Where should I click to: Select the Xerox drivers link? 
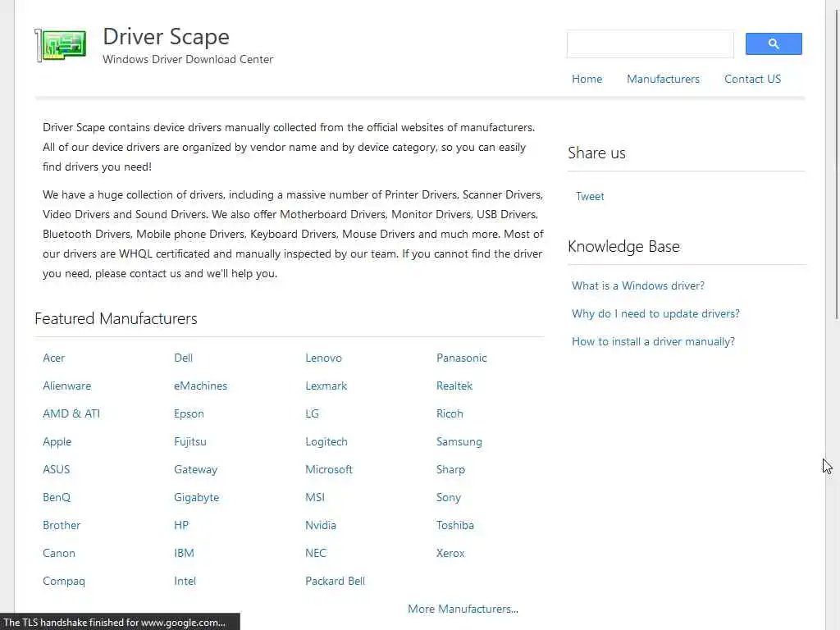450,553
